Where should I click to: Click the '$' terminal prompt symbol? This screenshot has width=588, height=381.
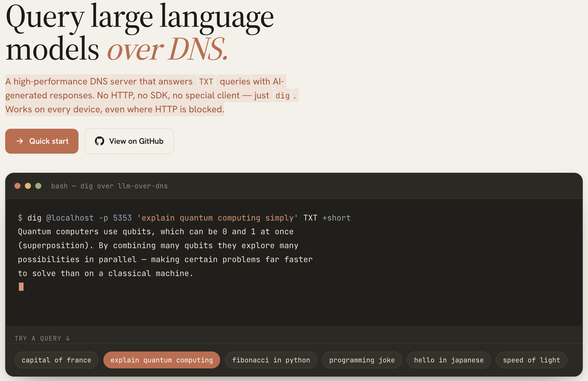coord(20,218)
